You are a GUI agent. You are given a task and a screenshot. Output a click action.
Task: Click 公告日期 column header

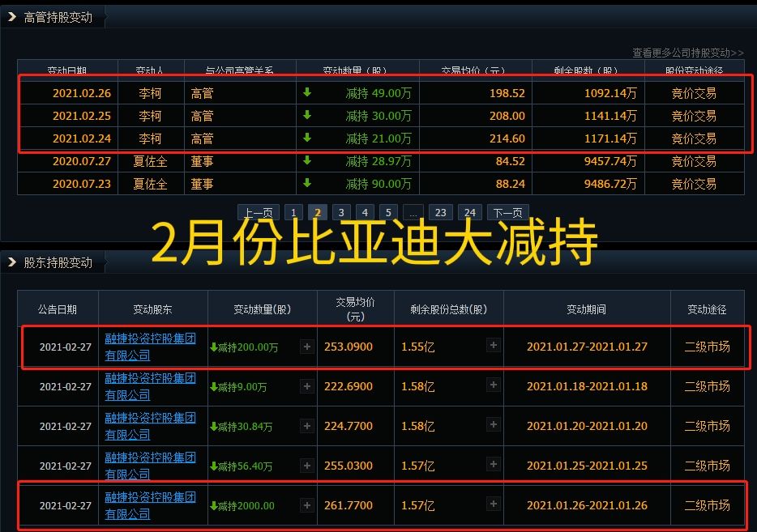click(58, 309)
